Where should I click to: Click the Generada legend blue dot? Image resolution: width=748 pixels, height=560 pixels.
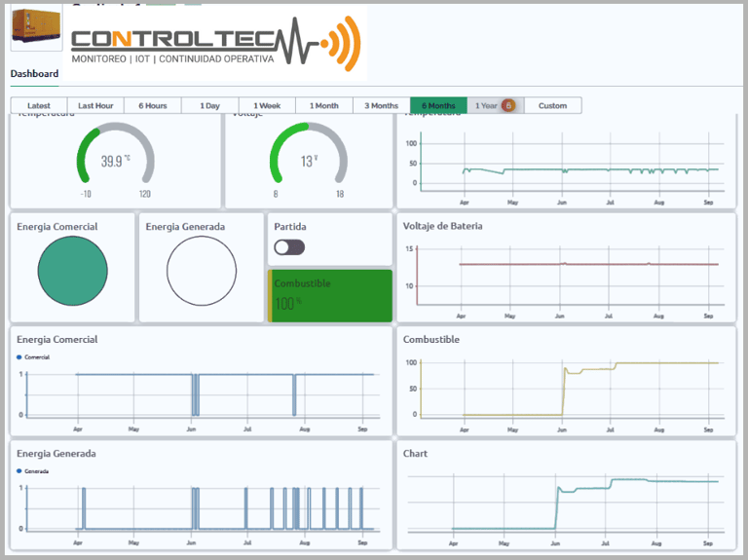[19, 470]
